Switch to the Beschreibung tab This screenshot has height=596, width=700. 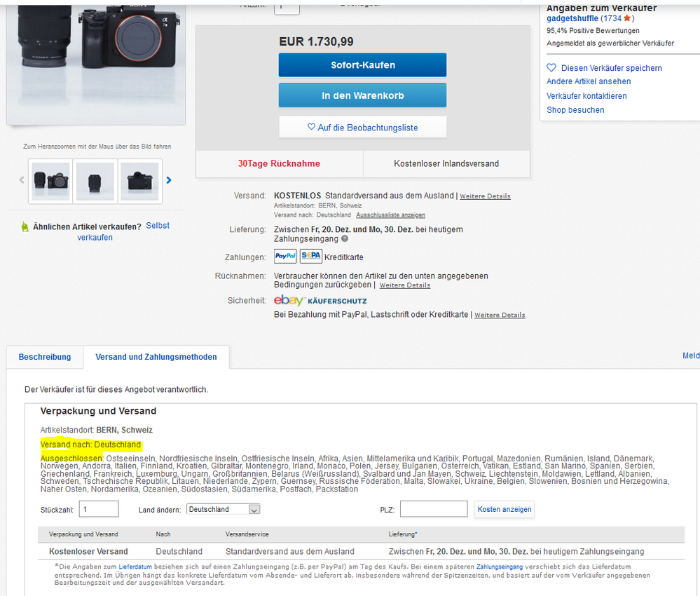[x=45, y=357]
